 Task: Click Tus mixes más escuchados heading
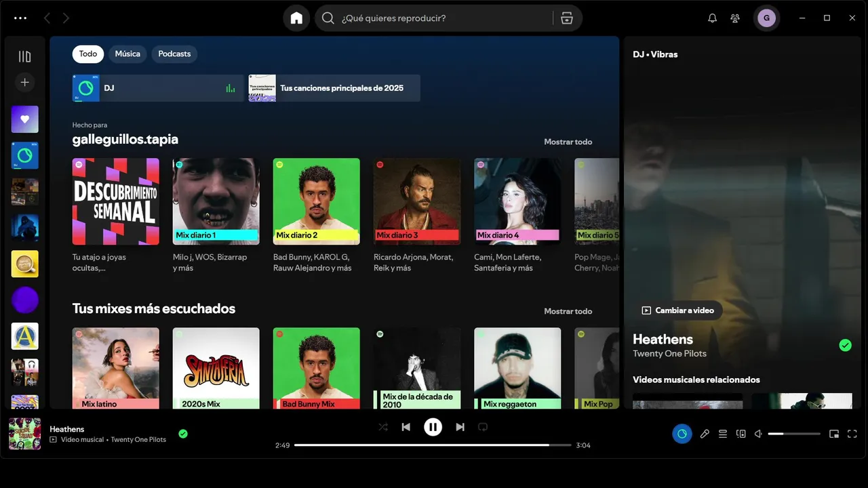tap(154, 309)
